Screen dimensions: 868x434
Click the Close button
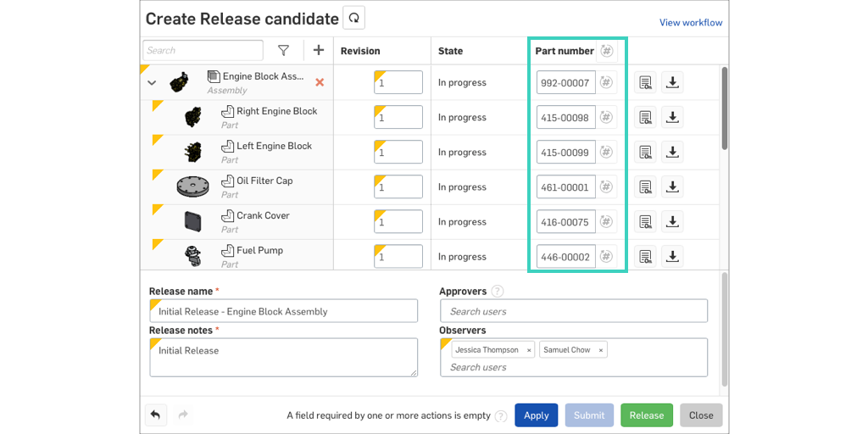coord(700,415)
